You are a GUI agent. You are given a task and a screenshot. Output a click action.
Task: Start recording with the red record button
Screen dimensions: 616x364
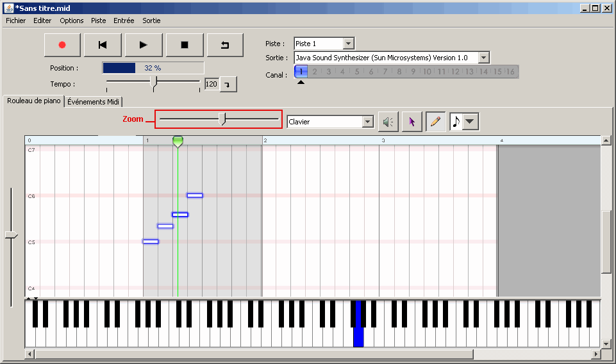[62, 45]
